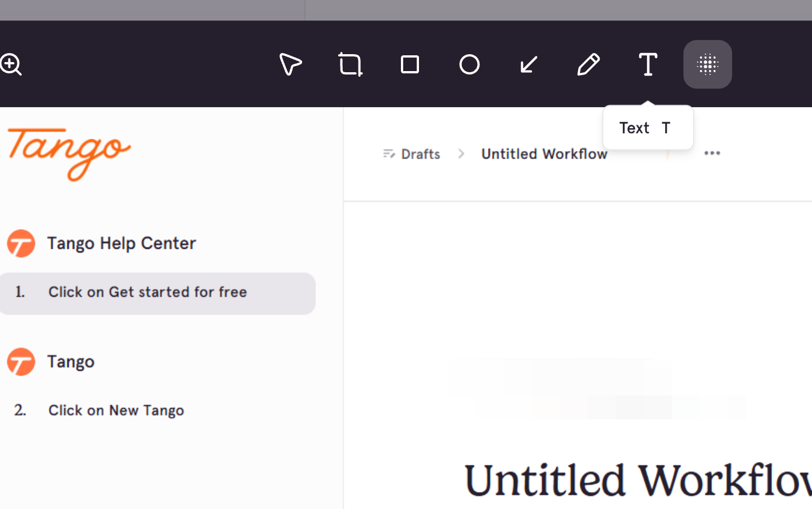812x509 pixels.
Task: Click the Tango logo
Action: [x=69, y=154]
